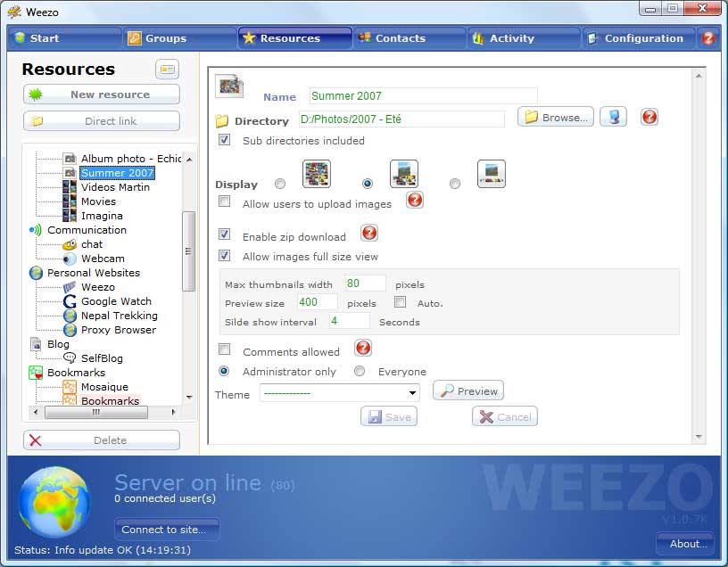Check Allow users to upload images
This screenshot has width=728, height=567.
224,201
